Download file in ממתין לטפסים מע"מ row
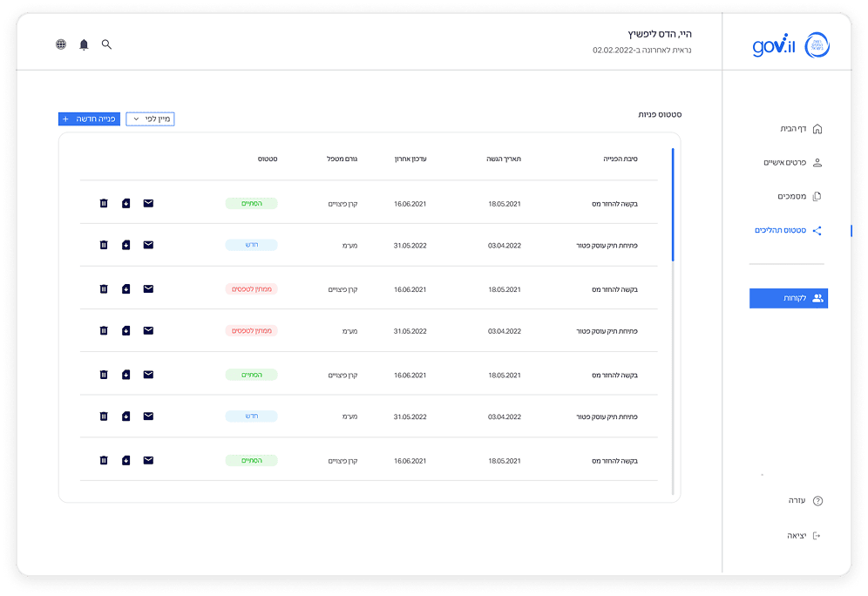The image size is (868, 596). (126, 330)
